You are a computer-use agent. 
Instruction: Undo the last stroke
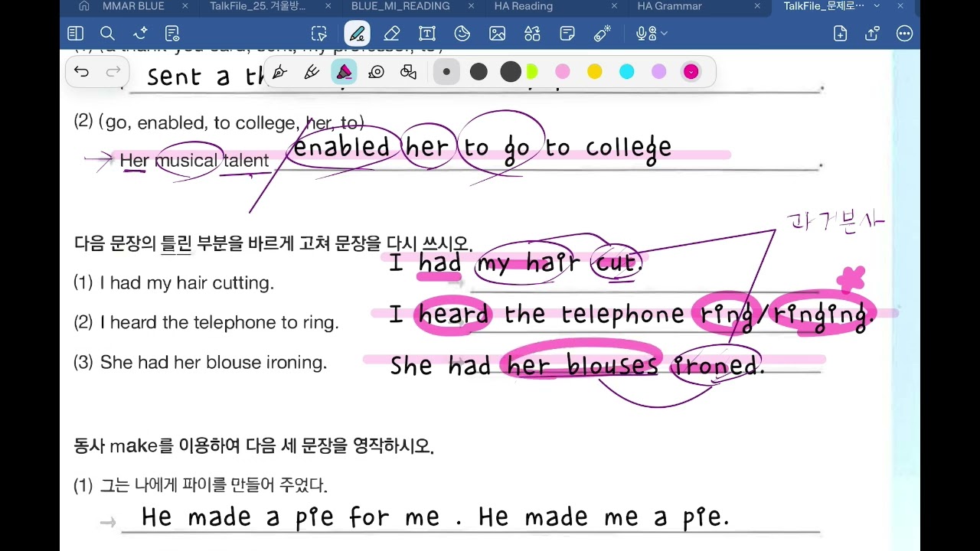(81, 72)
